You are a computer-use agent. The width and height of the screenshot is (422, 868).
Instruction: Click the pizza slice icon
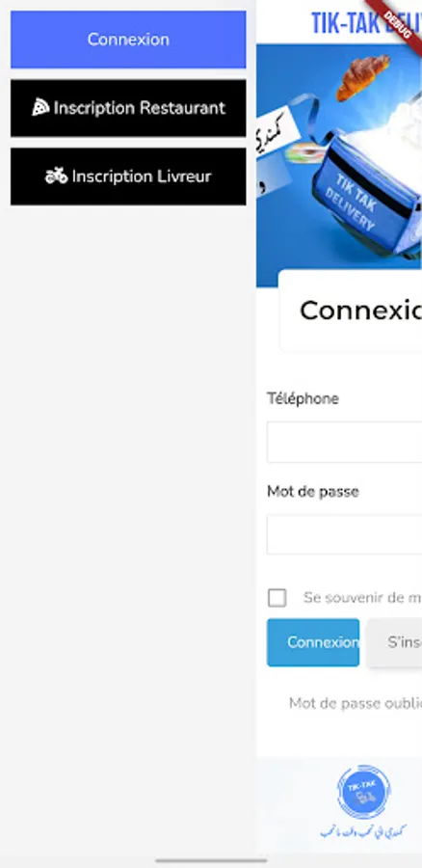pyautogui.click(x=40, y=107)
